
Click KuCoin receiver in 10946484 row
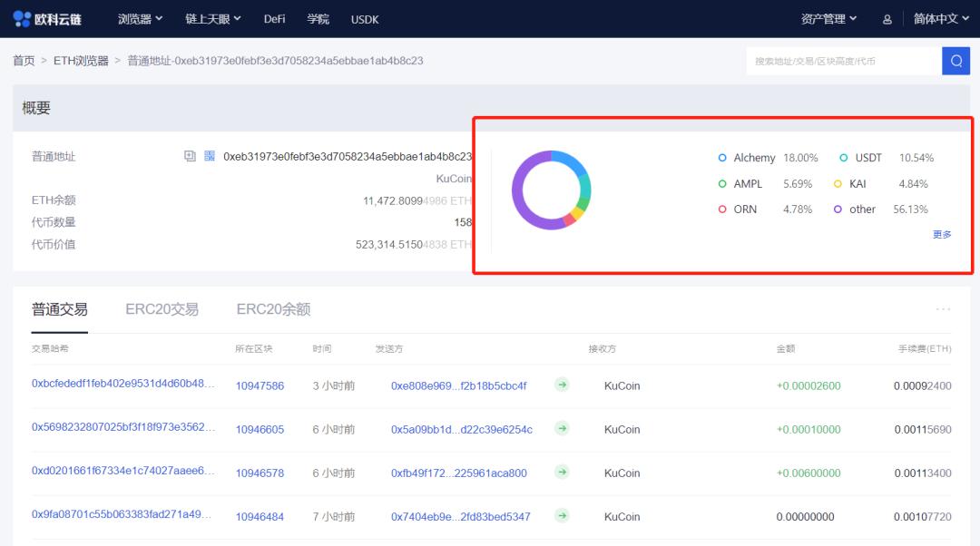pos(622,517)
